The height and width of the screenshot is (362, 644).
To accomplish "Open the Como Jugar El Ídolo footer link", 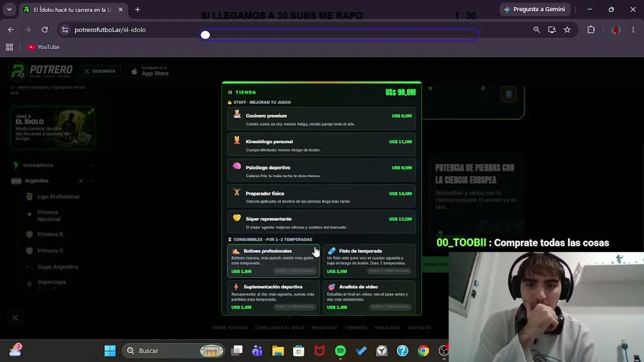I will click(280, 328).
